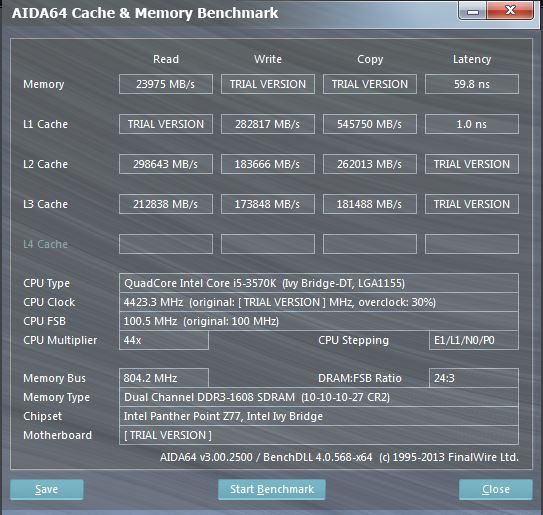Select L1 Cache Latency 1.0 ns
Screen dimensions: 543x515
coord(472,124)
